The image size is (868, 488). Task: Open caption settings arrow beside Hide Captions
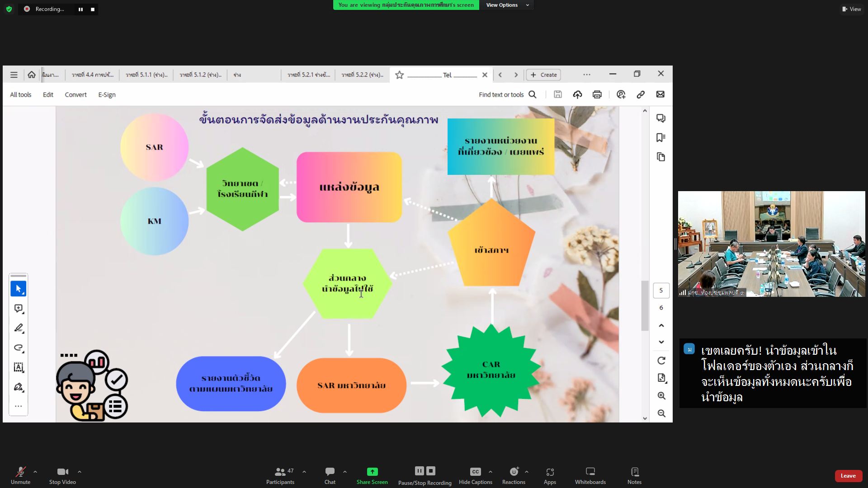491,472
